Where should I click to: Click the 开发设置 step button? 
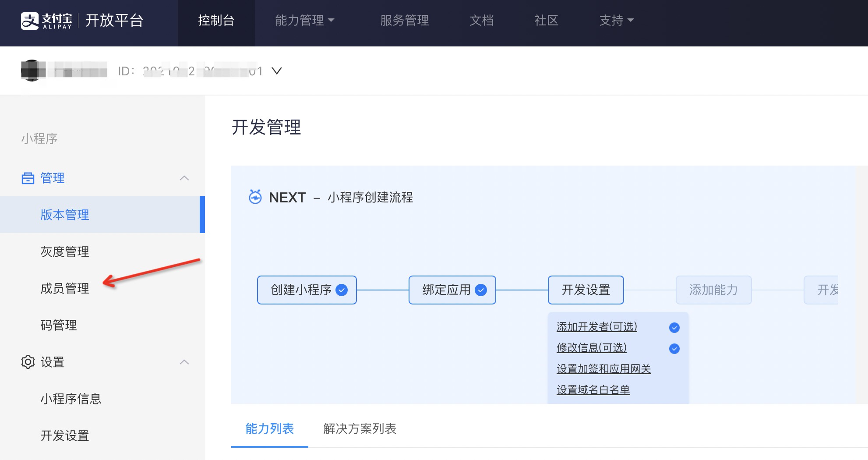(586, 290)
